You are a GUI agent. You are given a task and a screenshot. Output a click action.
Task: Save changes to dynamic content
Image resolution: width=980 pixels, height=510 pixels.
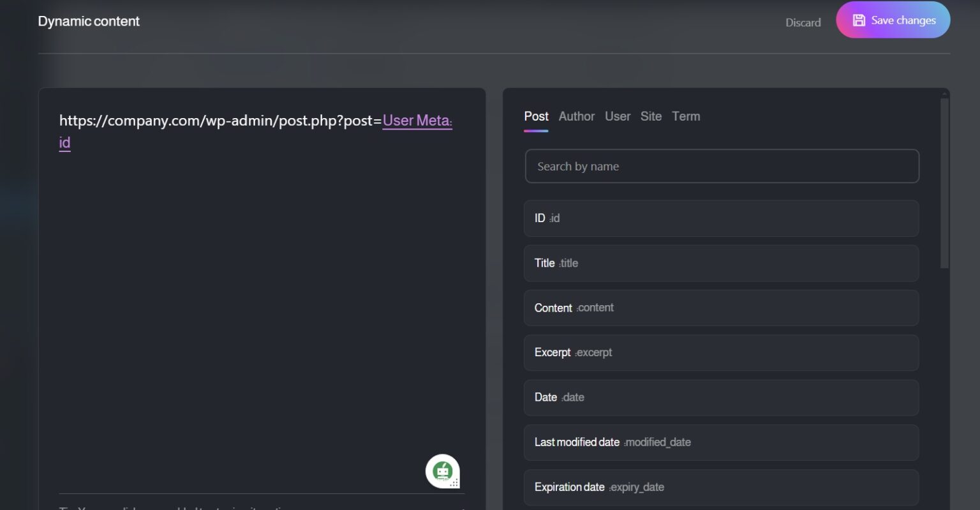pos(893,20)
